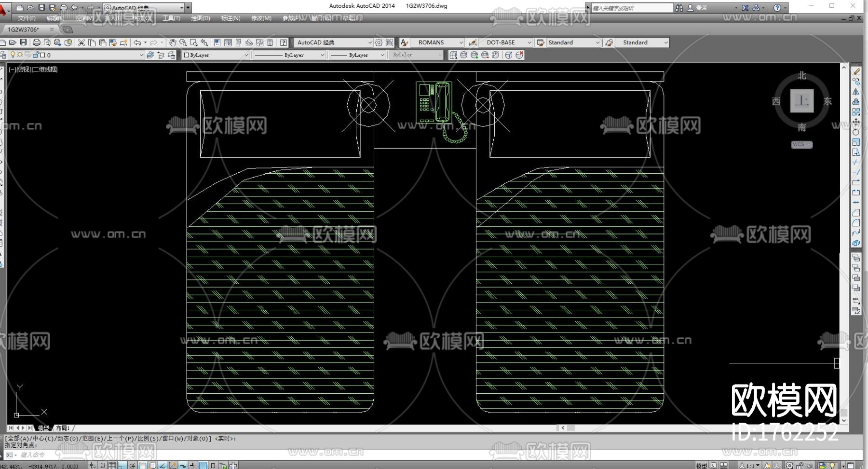Screen dimensions: 868x469
Task: Toggle Lineweight display in status bar
Action: [x=192, y=465]
